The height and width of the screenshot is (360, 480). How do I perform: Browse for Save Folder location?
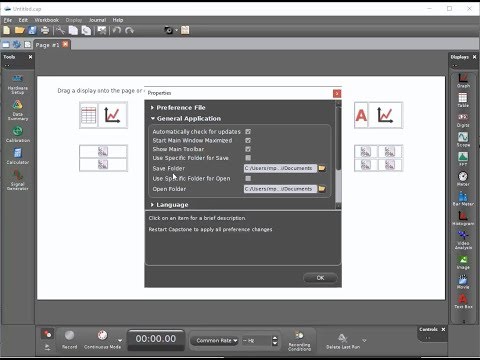pyautogui.click(x=322, y=168)
